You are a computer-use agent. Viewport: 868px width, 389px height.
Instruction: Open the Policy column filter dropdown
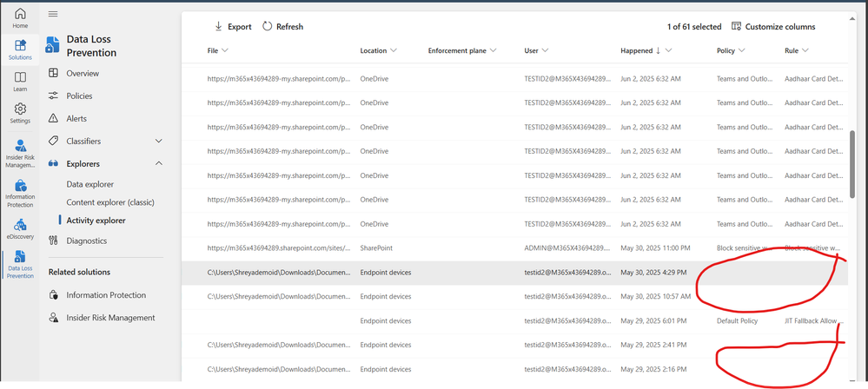click(x=742, y=50)
